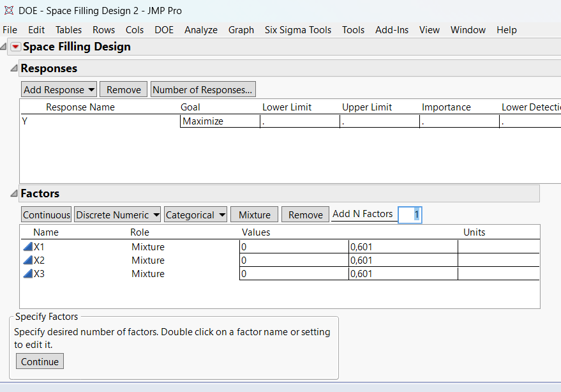Image resolution: width=561 pixels, height=392 pixels.
Task: Click the X2 continuous factor icon
Action: 27,260
